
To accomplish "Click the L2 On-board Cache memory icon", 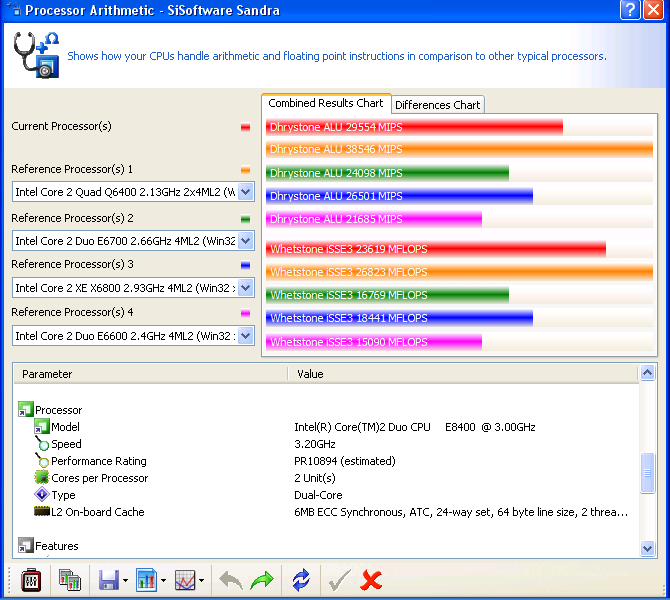I will point(41,511).
